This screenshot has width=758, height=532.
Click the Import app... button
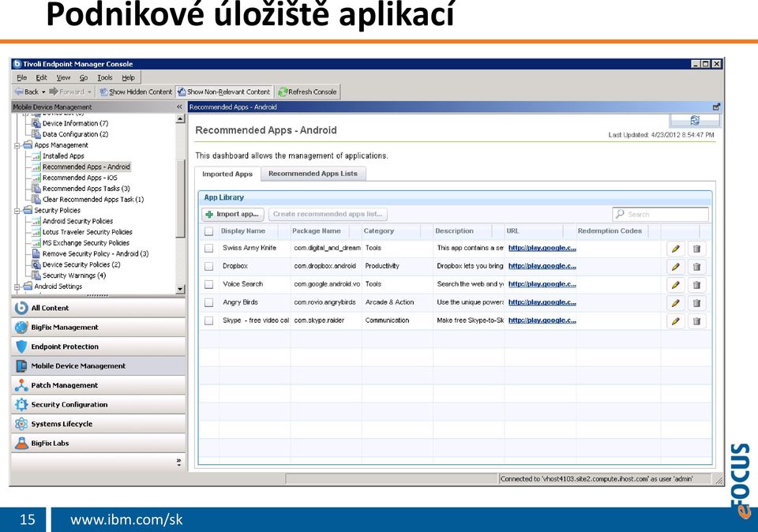pyautogui.click(x=233, y=214)
